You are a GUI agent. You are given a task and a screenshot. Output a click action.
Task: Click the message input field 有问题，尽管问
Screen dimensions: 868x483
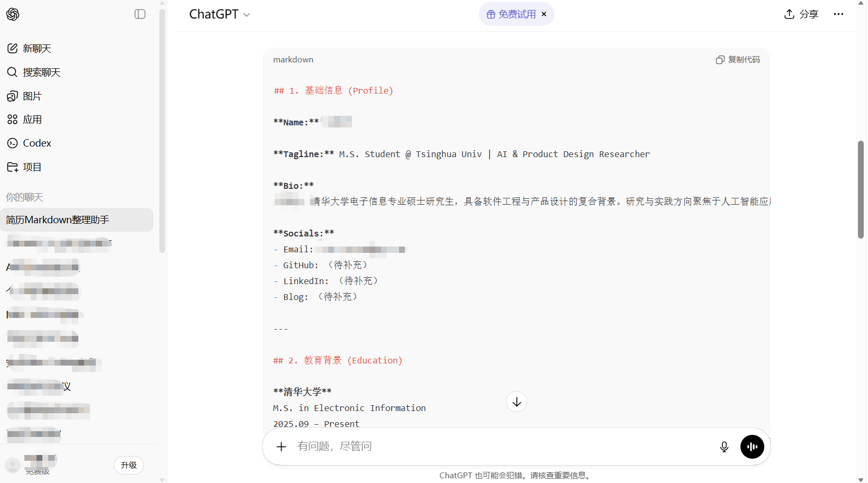click(498, 447)
